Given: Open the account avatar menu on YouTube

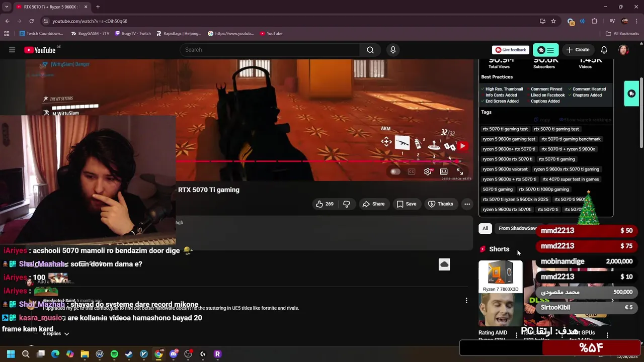Looking at the screenshot, I should pos(623,50).
